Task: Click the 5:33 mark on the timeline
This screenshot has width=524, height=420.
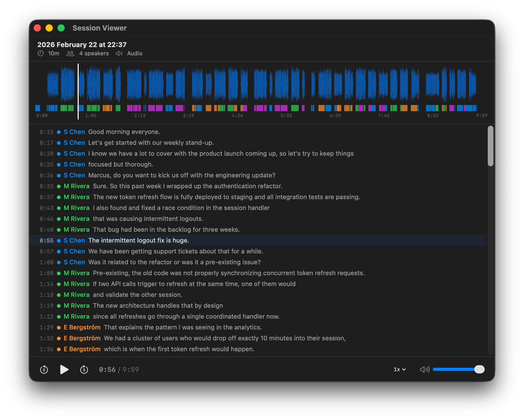Action: coord(286,116)
